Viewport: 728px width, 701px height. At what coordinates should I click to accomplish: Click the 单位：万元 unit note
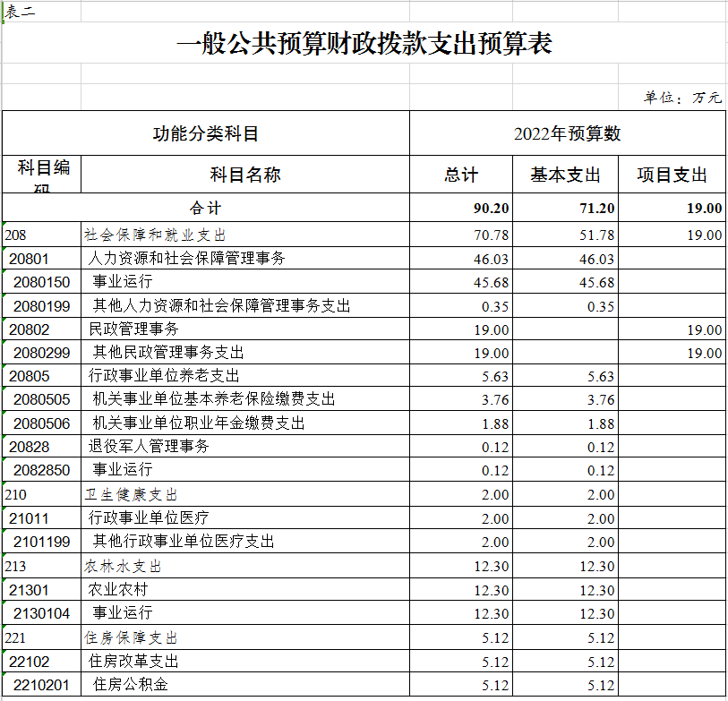click(682, 98)
